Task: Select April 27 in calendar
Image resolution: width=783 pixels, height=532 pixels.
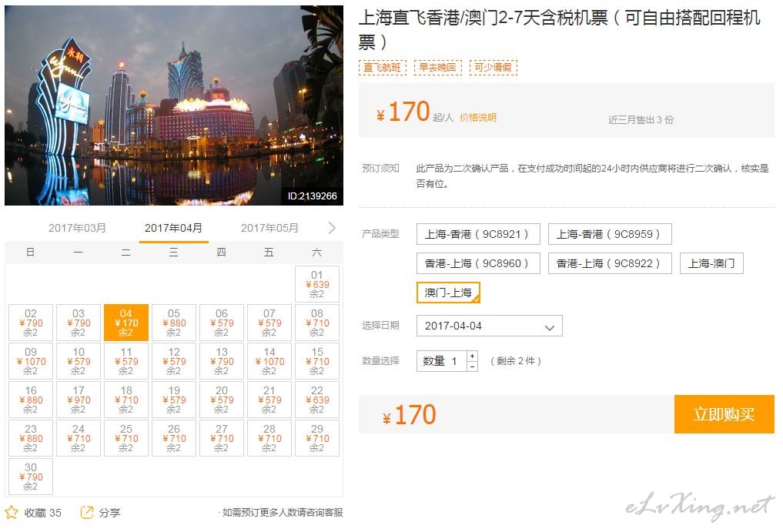Action: pyautogui.click(x=222, y=438)
